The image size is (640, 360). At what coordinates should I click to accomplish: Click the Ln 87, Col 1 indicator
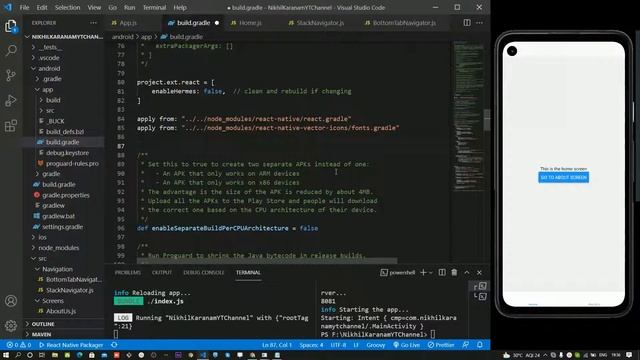277,345
